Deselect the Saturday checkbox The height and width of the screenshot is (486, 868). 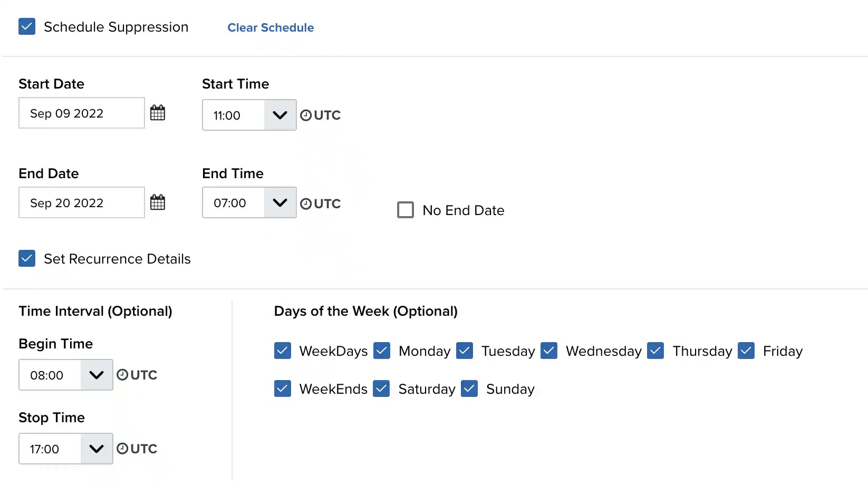pos(381,388)
